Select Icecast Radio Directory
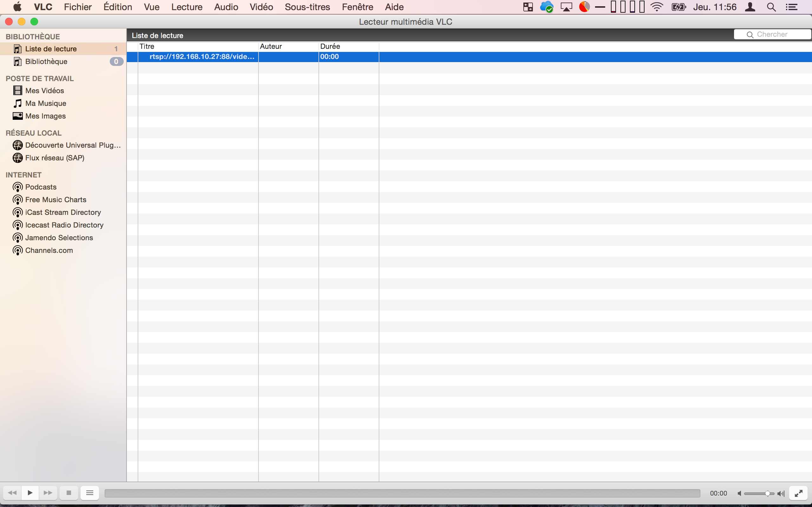Screen dimensions: 812x507 (x=64, y=225)
